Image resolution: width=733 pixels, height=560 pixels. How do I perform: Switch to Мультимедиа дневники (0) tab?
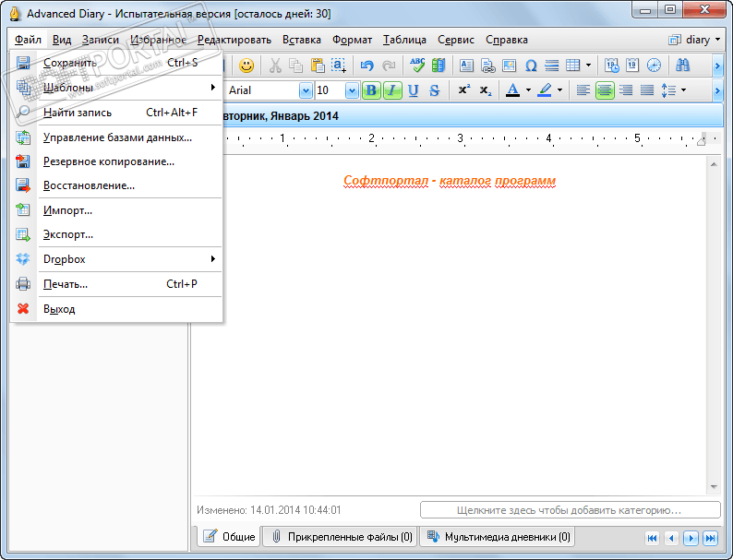[498, 537]
